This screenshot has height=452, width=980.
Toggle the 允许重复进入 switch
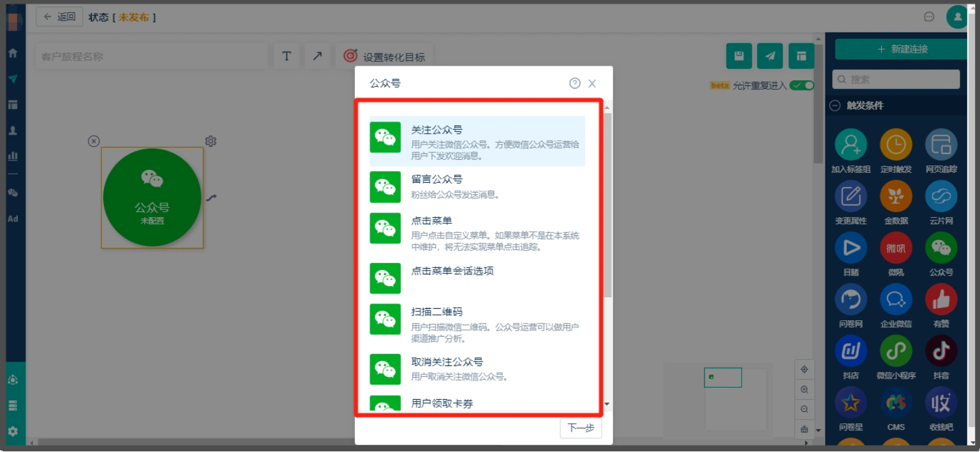[802, 85]
